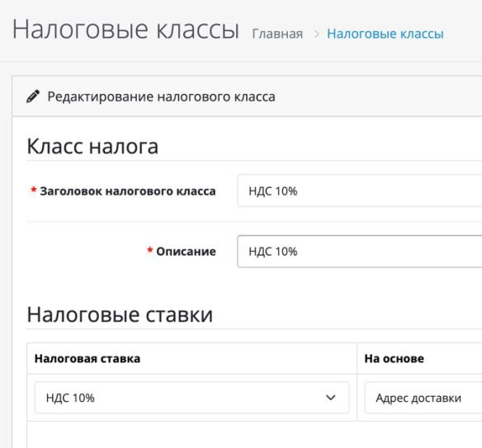Click the large Налоговые классы page title

(125, 30)
